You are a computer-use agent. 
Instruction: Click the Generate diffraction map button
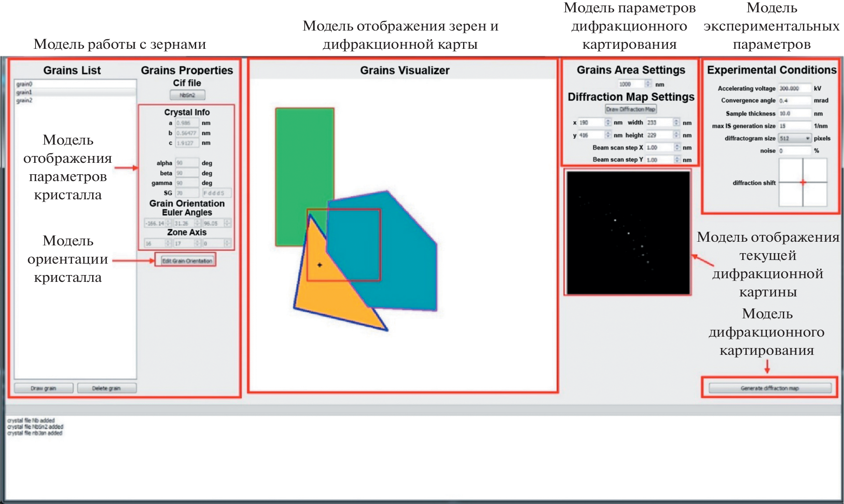770,388
